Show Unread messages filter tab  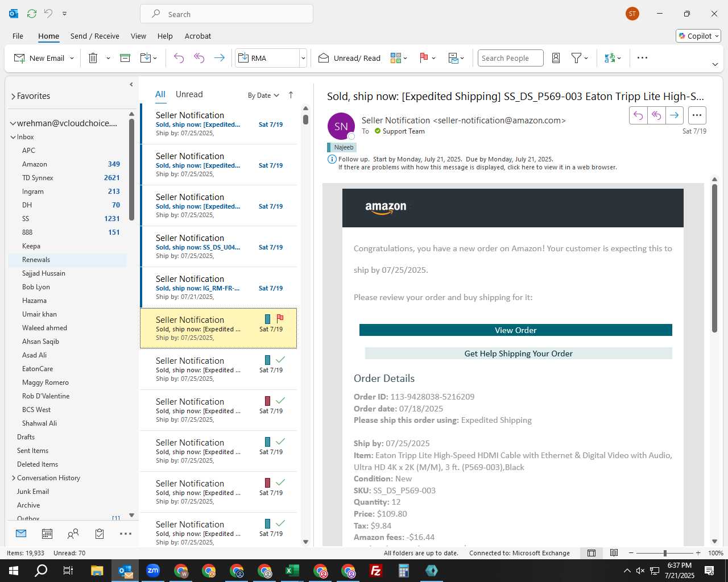[189, 94]
